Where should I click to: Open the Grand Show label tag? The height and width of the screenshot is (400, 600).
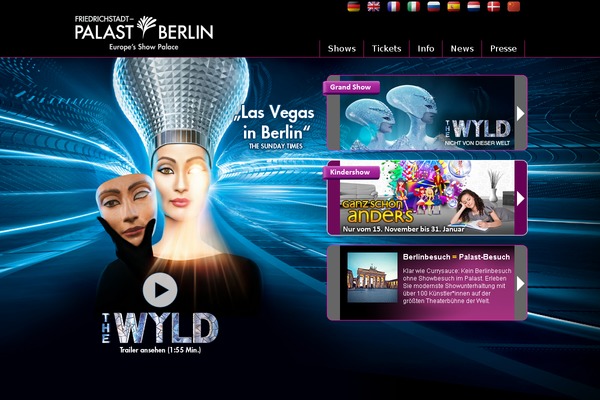tap(351, 87)
